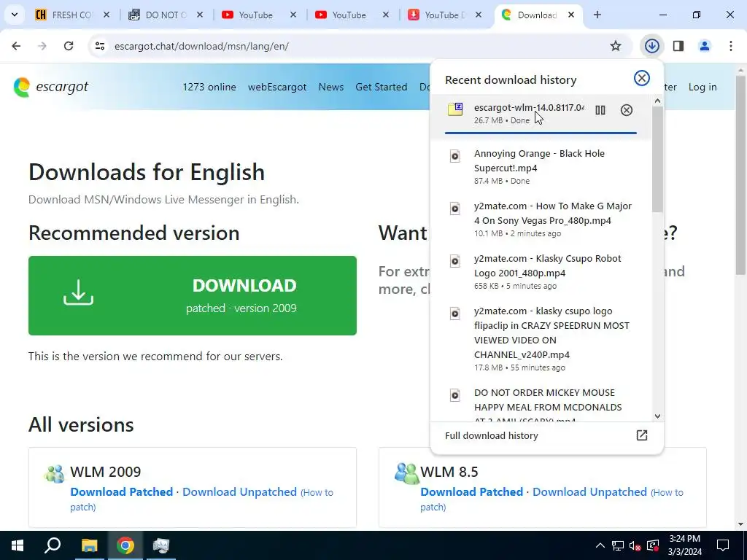Open the Chrome profile avatar icon
This screenshot has width=747, height=560.
point(705,46)
